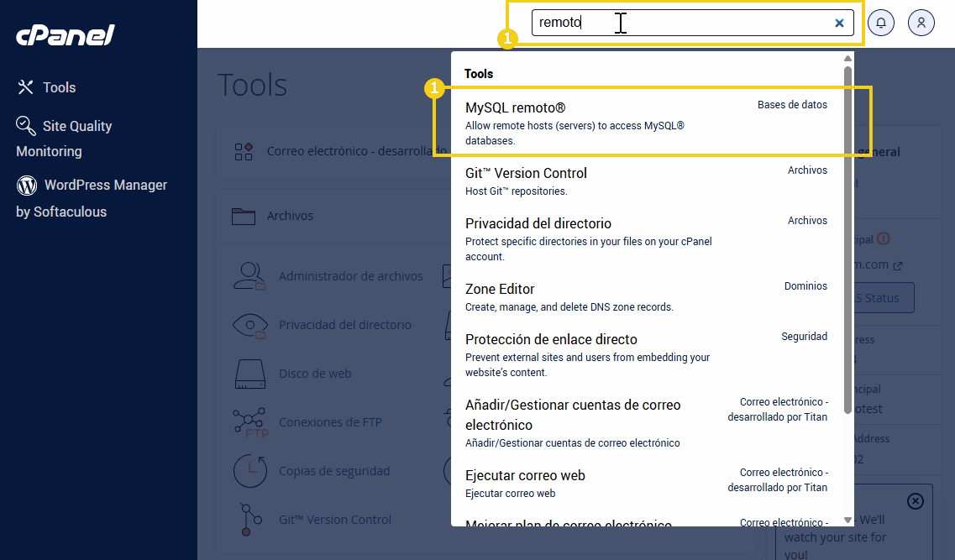
Task: Open the user account icon menu
Action: click(x=921, y=23)
